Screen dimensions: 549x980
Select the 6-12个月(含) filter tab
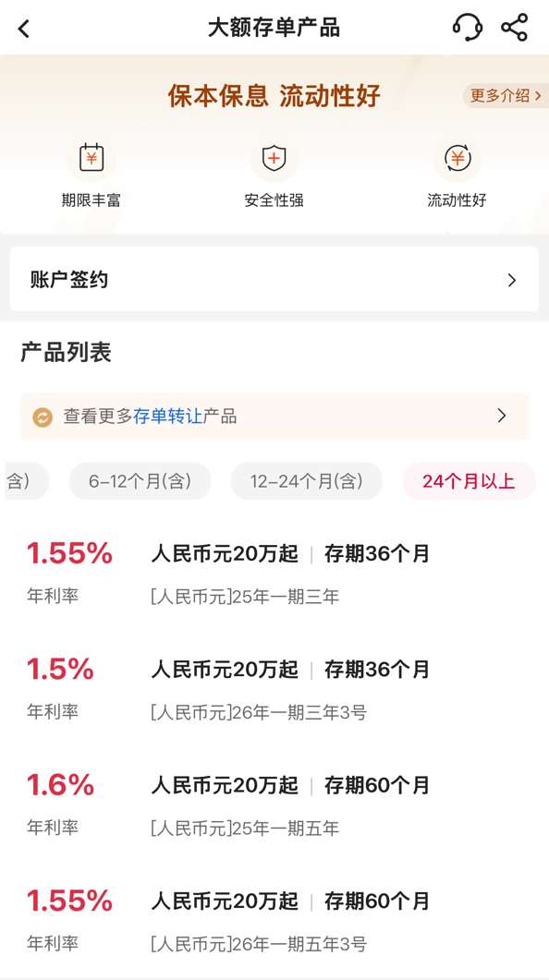(x=140, y=481)
